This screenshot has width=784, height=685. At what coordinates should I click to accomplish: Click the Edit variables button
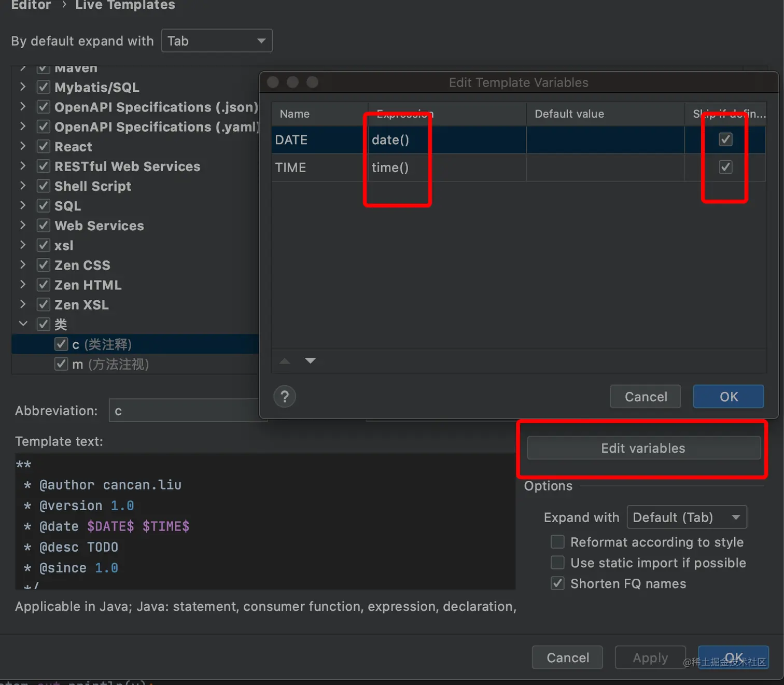point(643,448)
